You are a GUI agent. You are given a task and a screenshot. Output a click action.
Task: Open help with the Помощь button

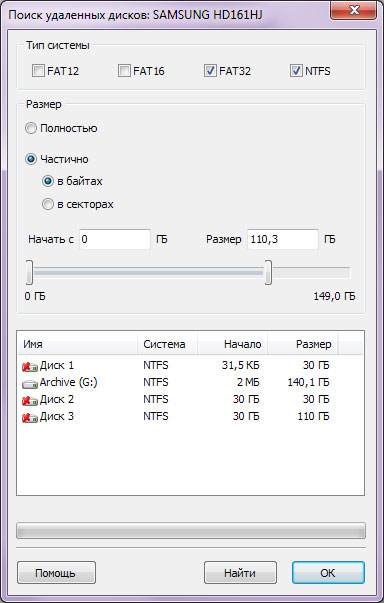(x=57, y=573)
